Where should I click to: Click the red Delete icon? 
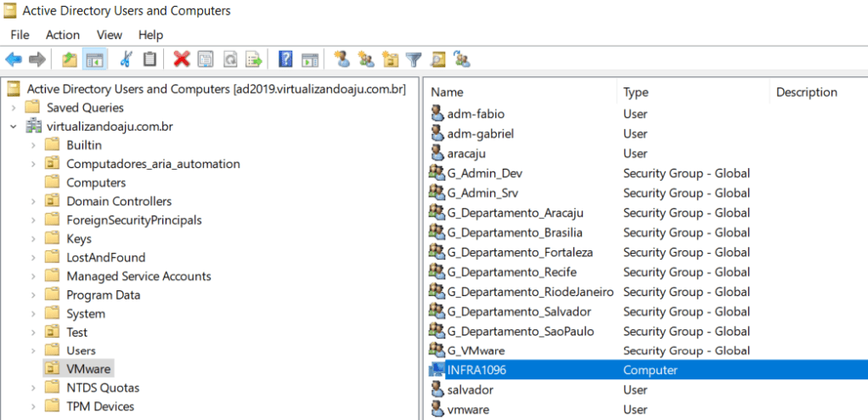(x=181, y=59)
